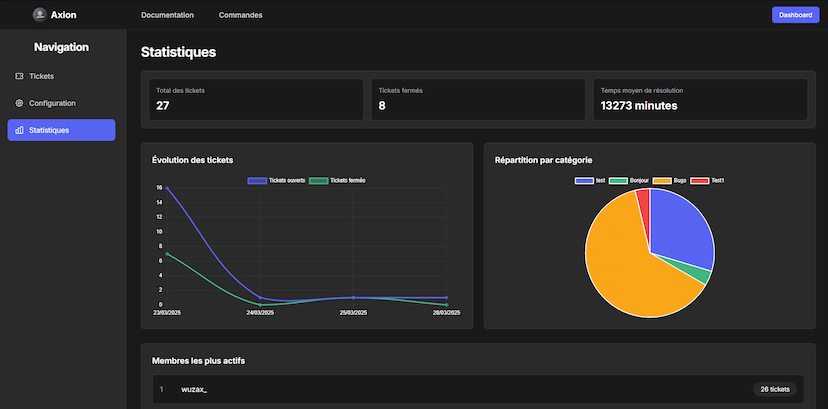The image size is (828, 409).
Task: Open the Documentation page
Action: click(167, 15)
